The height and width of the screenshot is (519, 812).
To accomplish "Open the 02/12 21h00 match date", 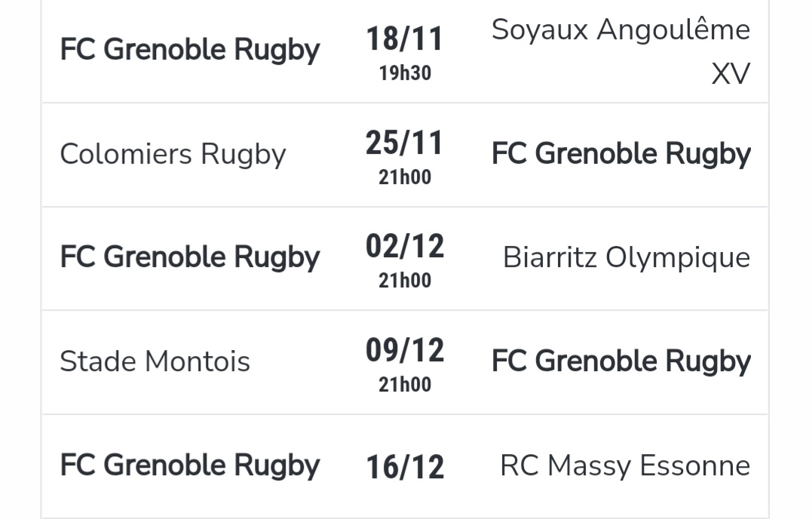I will tap(404, 260).
